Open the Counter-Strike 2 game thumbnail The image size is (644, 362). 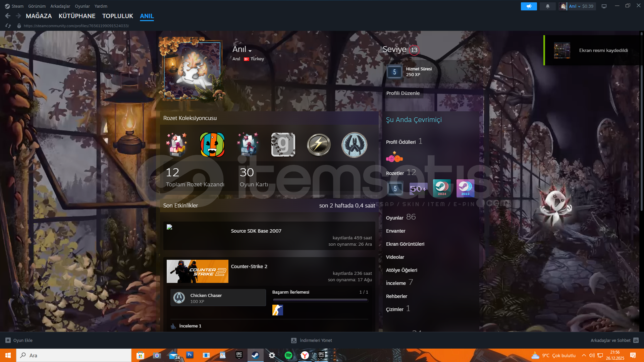(197, 271)
